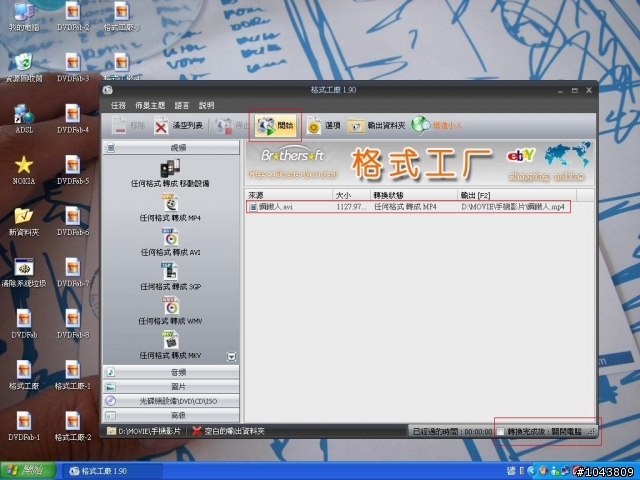Select 任何格式 轉成 AVI converter
This screenshot has width=640, height=480.
point(170,242)
